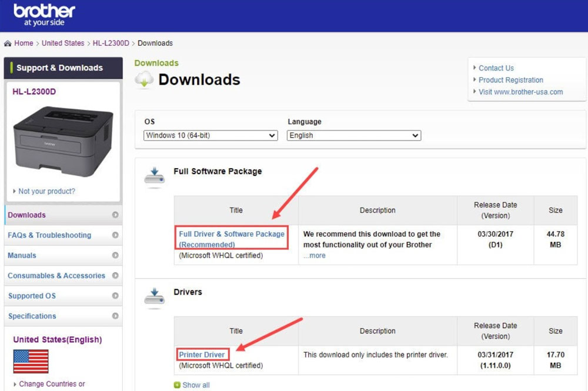Click the home icon in breadcrumb
The height and width of the screenshot is (391, 588).
tap(8, 44)
